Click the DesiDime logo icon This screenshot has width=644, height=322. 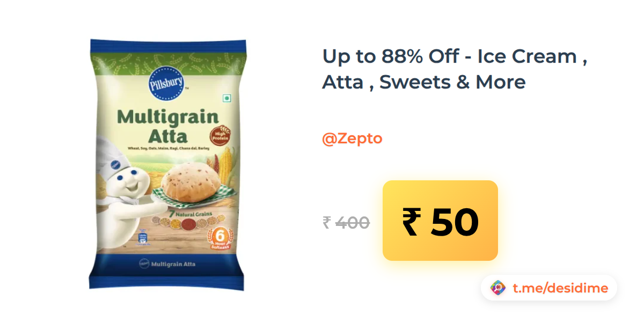click(498, 288)
